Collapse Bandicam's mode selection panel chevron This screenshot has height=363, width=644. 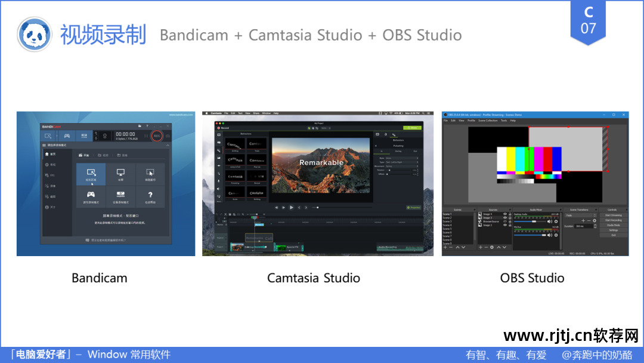(168, 145)
